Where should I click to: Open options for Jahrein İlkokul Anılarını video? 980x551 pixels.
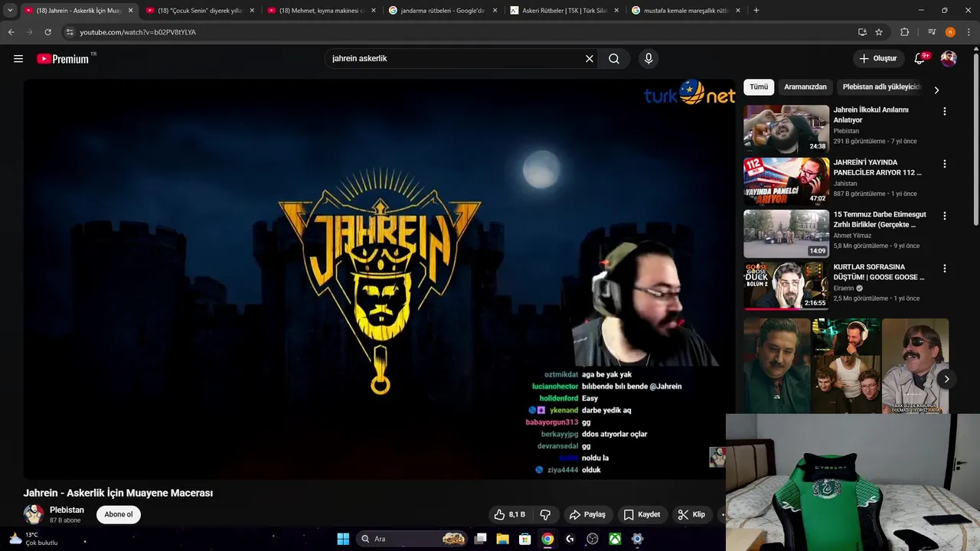(945, 111)
